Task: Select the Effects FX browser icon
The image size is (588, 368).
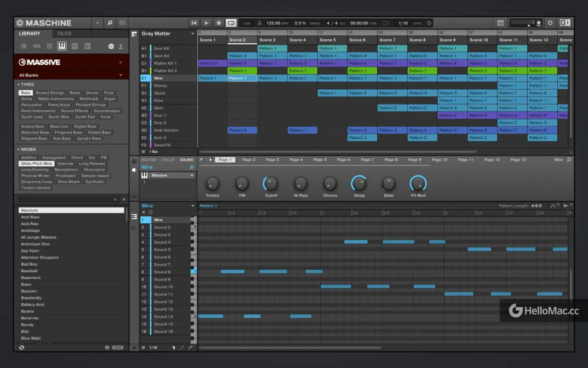Action: [74, 46]
